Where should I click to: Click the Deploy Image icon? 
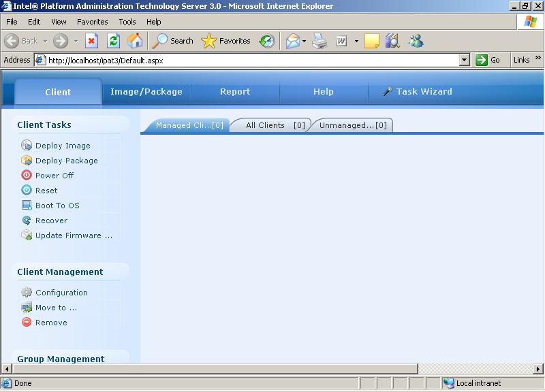(27, 146)
